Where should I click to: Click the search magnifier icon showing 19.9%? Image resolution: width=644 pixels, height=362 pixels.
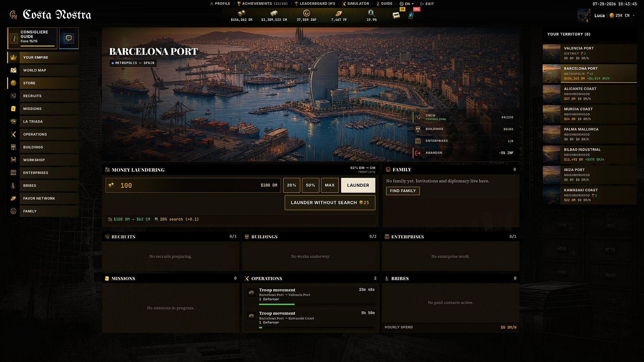[x=371, y=13]
